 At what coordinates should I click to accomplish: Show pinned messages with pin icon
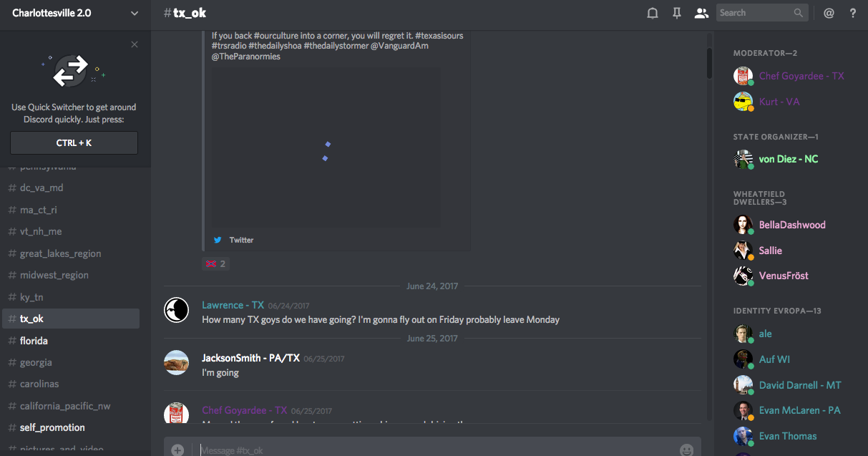click(676, 13)
